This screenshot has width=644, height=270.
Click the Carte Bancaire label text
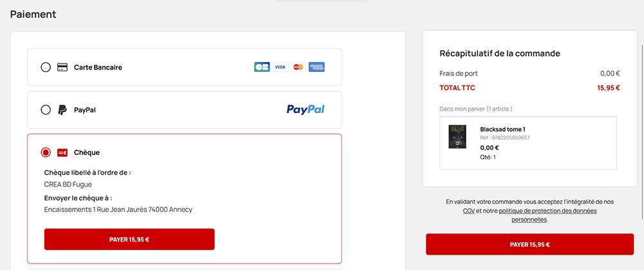pyautogui.click(x=98, y=67)
